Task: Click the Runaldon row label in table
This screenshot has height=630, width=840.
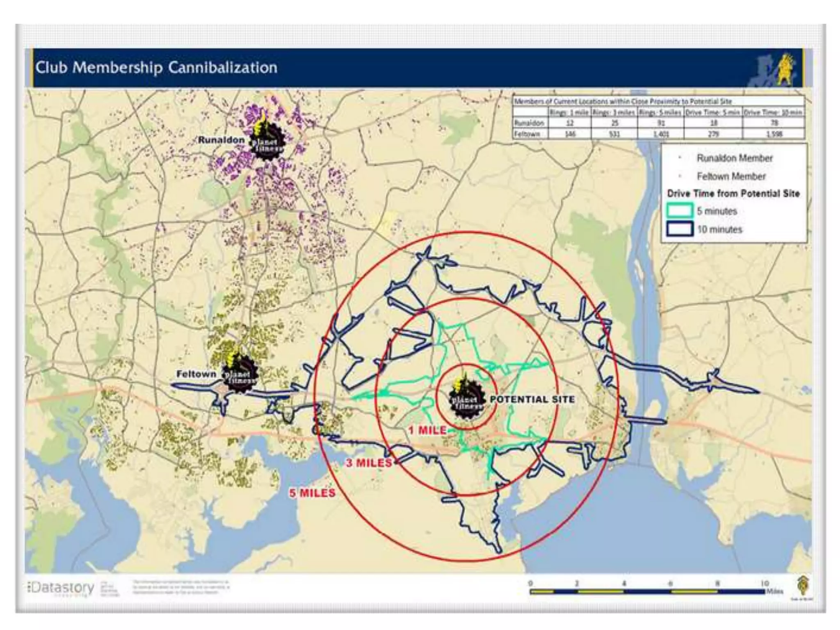Action: (529, 123)
